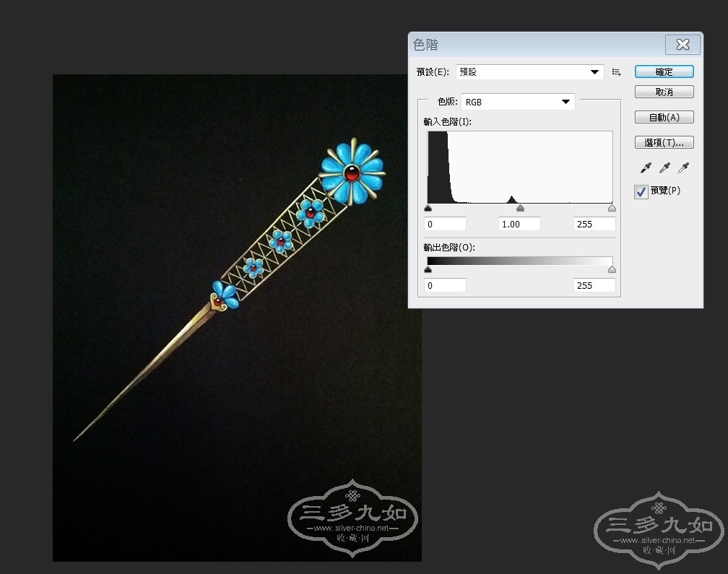Open 選項(T)... auto options
The width and height of the screenshot is (728, 574).
click(664, 142)
